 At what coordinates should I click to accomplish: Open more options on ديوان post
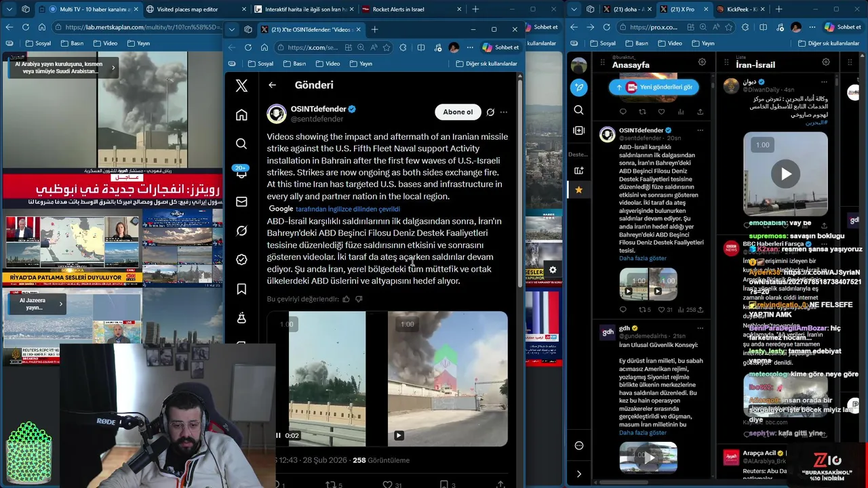pos(823,82)
